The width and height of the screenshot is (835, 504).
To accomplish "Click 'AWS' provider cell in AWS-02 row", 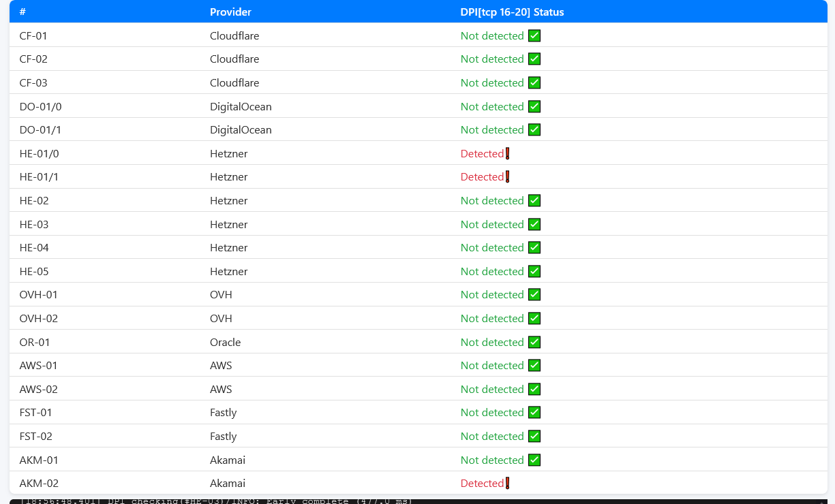I will click(221, 390).
